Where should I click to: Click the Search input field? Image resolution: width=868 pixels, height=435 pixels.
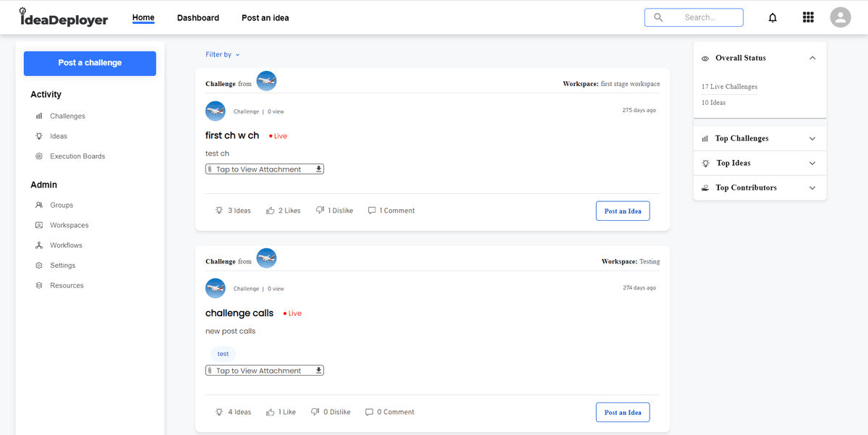pos(699,17)
